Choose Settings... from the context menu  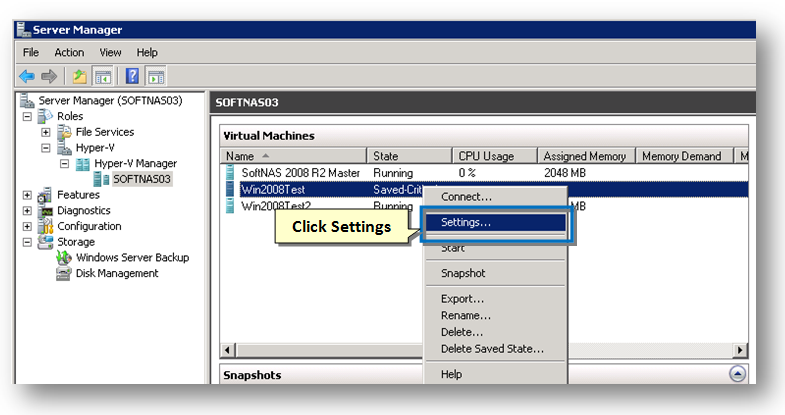[x=466, y=222]
